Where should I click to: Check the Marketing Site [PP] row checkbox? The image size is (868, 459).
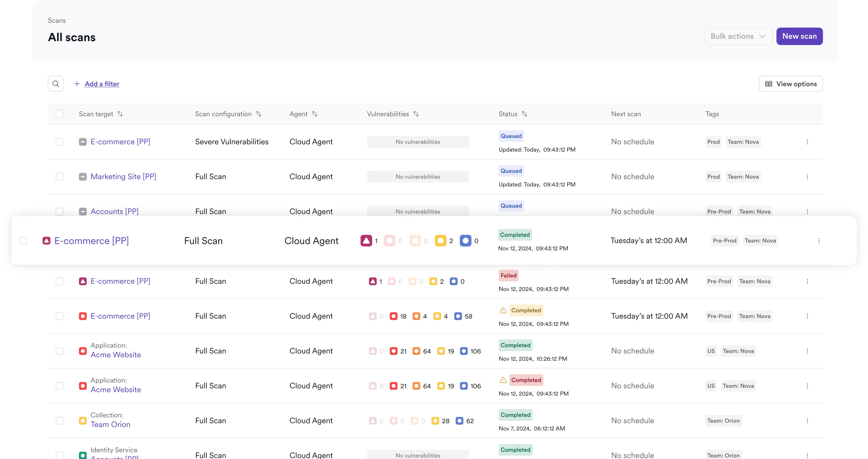coord(60,177)
